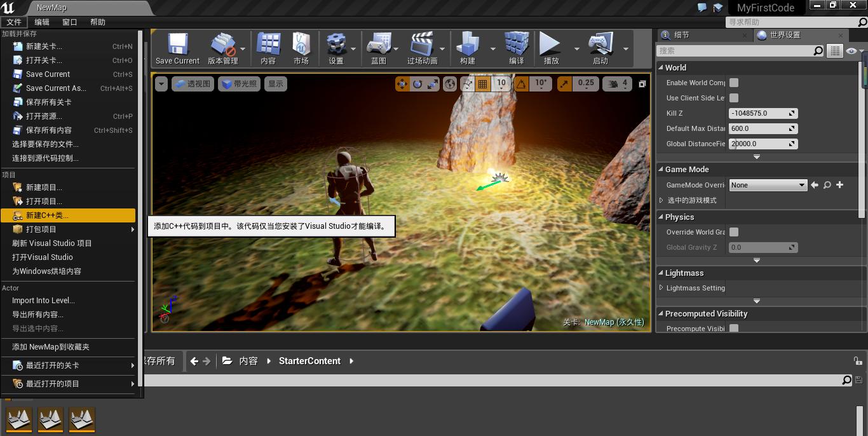Use selected asset arrow for GameMode Override
The height and width of the screenshot is (436, 868).
pos(815,185)
